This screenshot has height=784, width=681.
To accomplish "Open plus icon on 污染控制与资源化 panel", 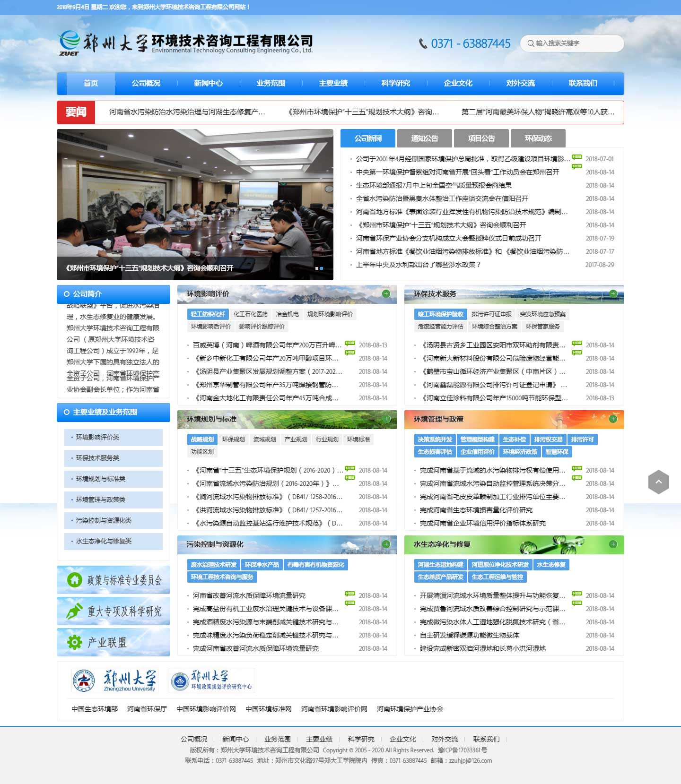I will point(386,544).
